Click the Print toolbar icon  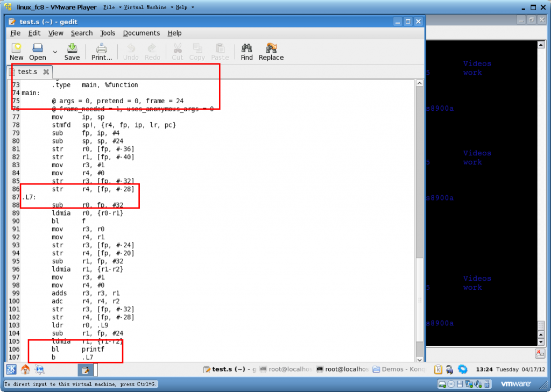(102, 52)
